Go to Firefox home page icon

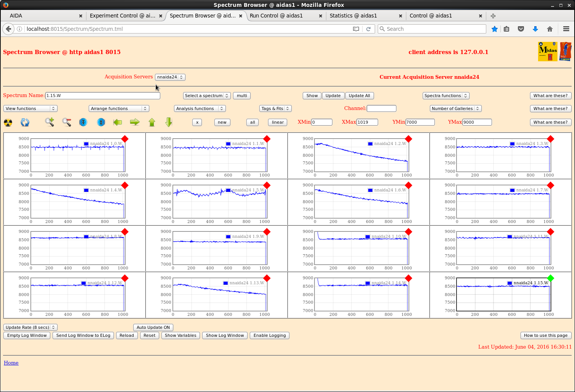tap(550, 29)
